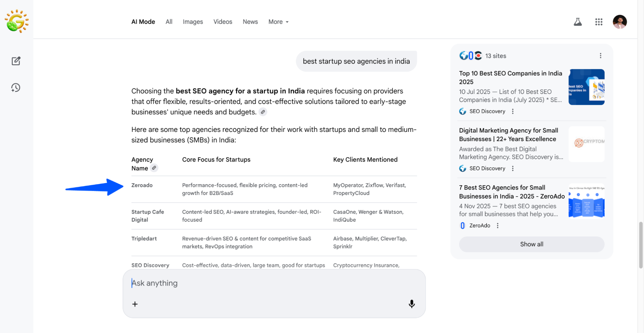Click the link icon beside Agency Name
This screenshot has width=644, height=333.
pos(154,168)
